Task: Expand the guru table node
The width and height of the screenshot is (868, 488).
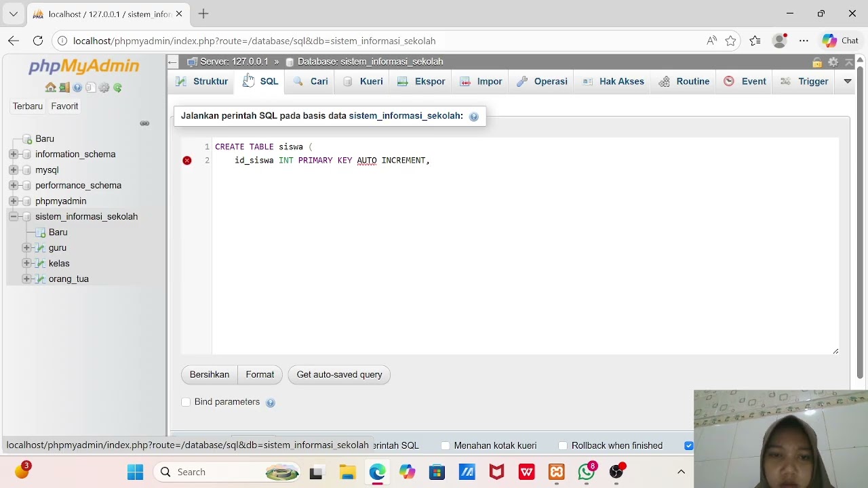Action: (26, 248)
